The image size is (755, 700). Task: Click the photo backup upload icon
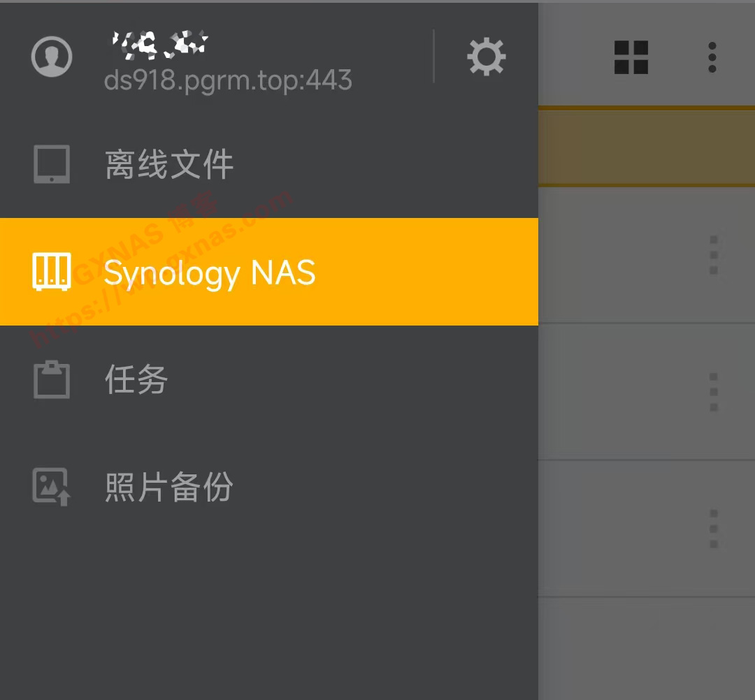(x=52, y=487)
